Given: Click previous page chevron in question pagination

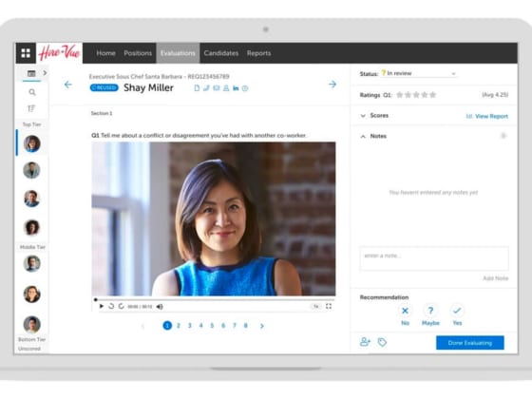Looking at the screenshot, I should [x=142, y=326].
